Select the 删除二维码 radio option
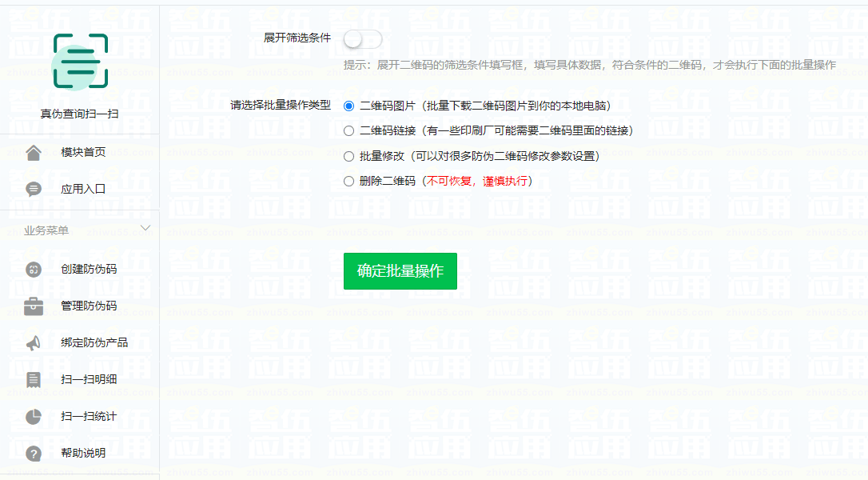Viewport: 868px width, 480px height. tap(348, 182)
